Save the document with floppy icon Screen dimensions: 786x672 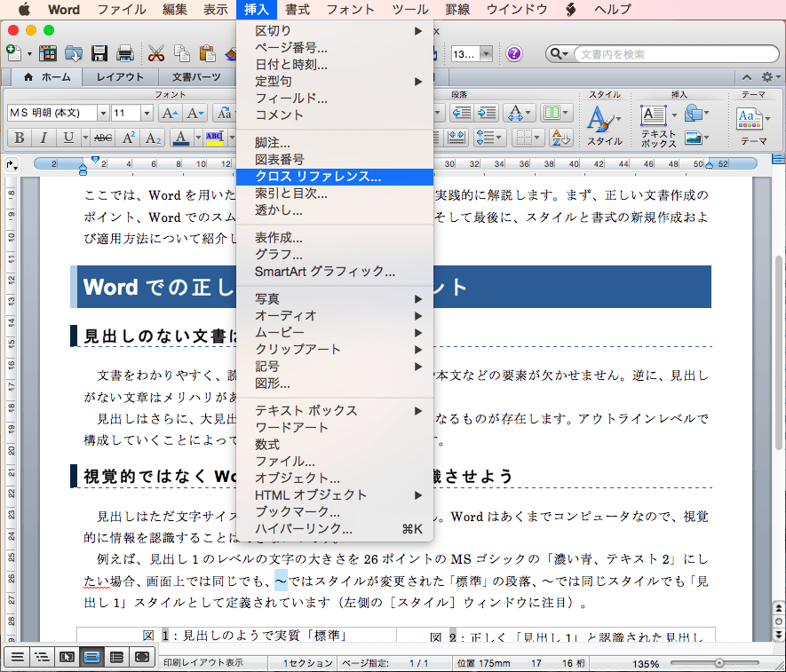coord(99,53)
